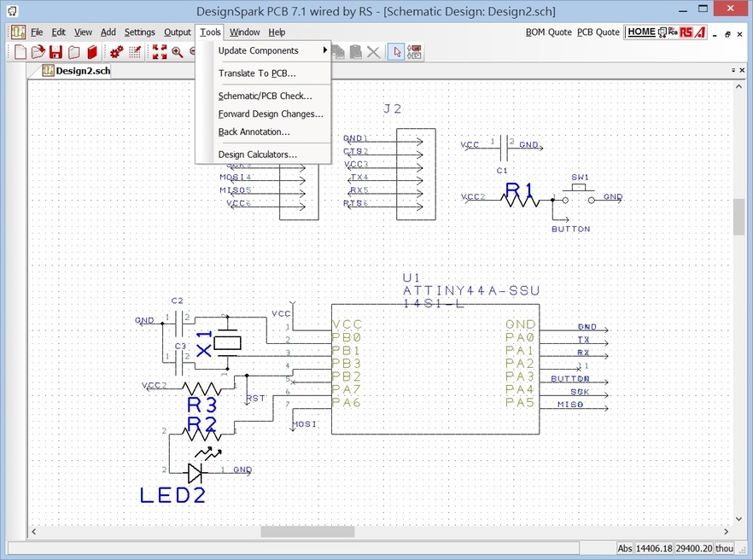Click the BUTTON net label near SW1
The width and height of the screenshot is (753, 560).
point(571,229)
